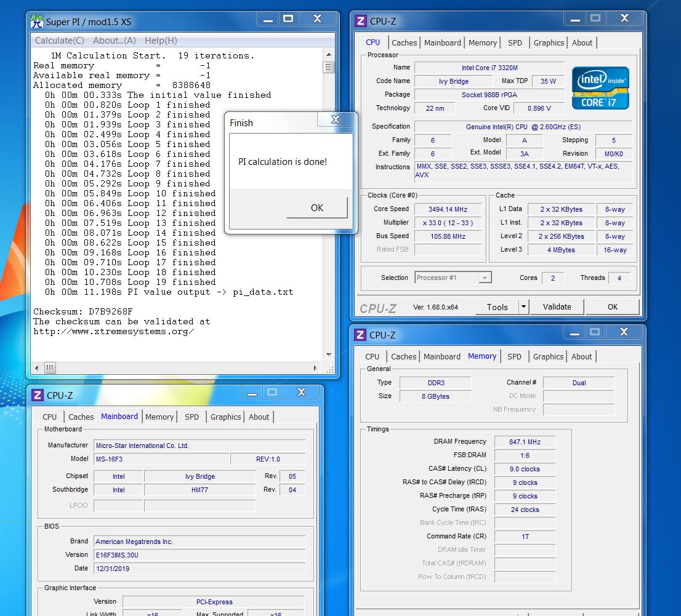Click the Command Rate 1T value
This screenshot has height=616, width=681.
coord(525,537)
